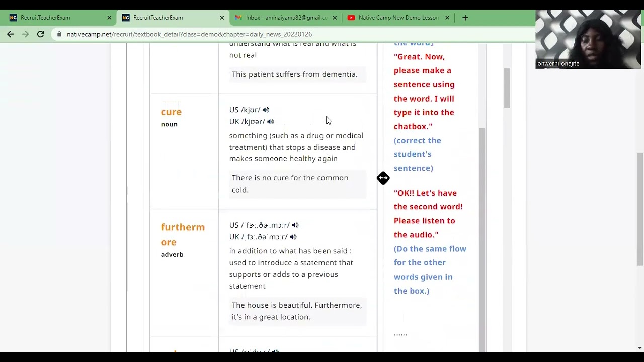Screen dimensions: 644x362
Task: Reload the page with refresh icon
Action: coord(41,34)
